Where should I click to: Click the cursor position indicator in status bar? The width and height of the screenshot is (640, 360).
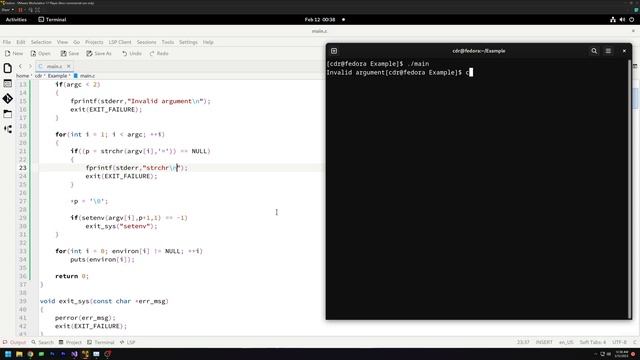(x=523, y=342)
